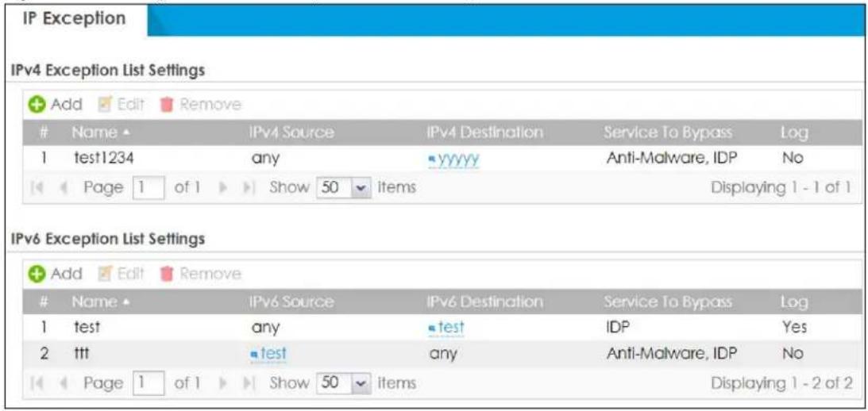Edit the selected IPv4 exception
The height and width of the screenshot is (411, 868).
122,104
